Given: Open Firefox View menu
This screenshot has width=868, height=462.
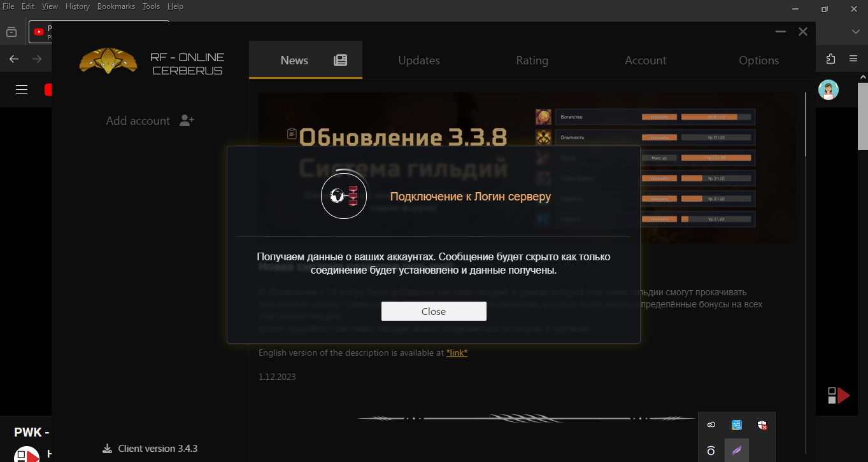Looking at the screenshot, I should 50,6.
